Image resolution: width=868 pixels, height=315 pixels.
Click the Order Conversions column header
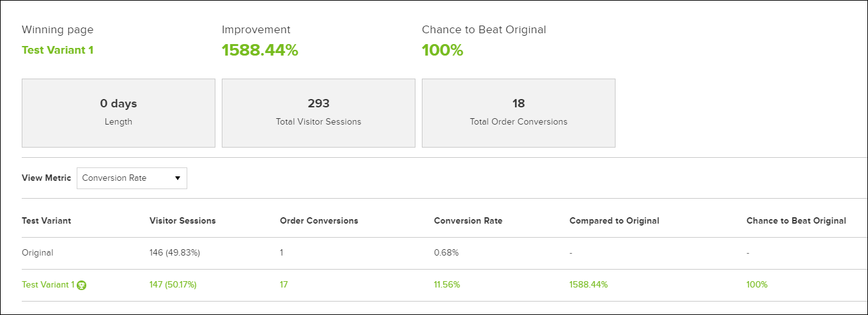click(x=319, y=221)
